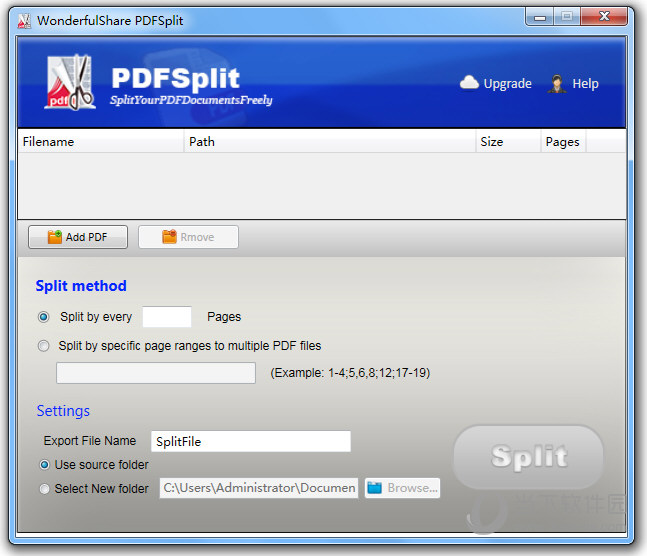Image resolution: width=647 pixels, height=556 pixels.
Task: Click the Example page range hint text
Action: (350, 373)
